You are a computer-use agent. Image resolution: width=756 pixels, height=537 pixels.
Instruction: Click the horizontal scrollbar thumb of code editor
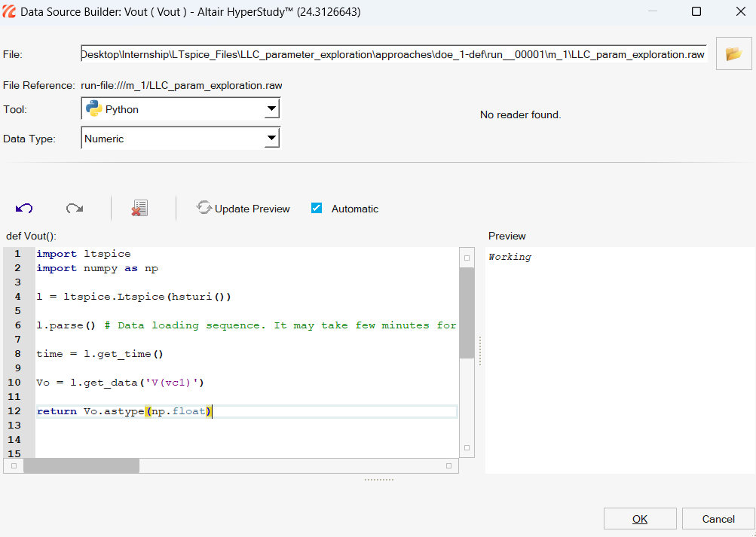[81, 465]
